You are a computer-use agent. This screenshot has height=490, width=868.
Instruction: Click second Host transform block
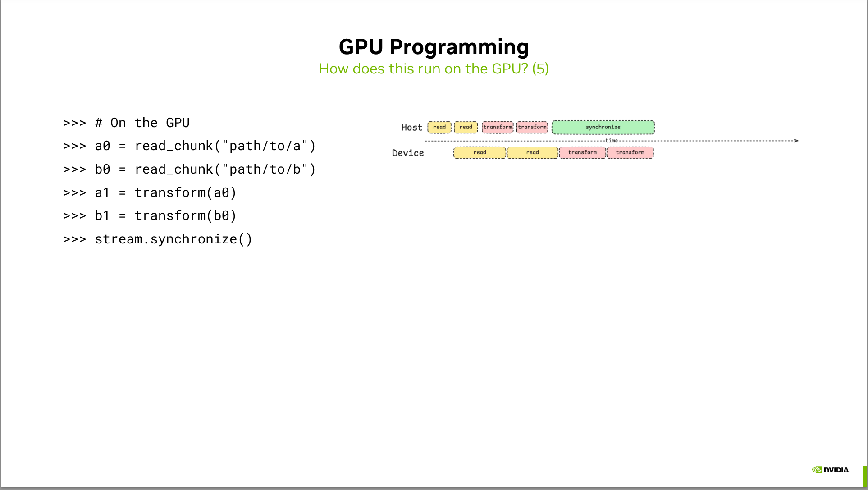[x=532, y=127]
